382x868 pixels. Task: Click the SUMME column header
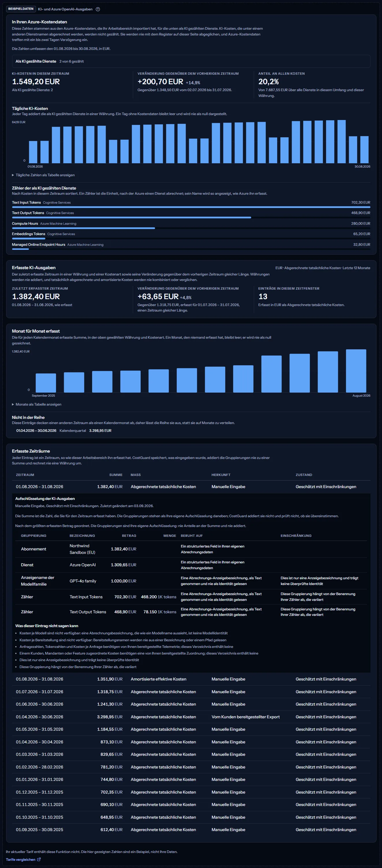[x=116, y=475]
